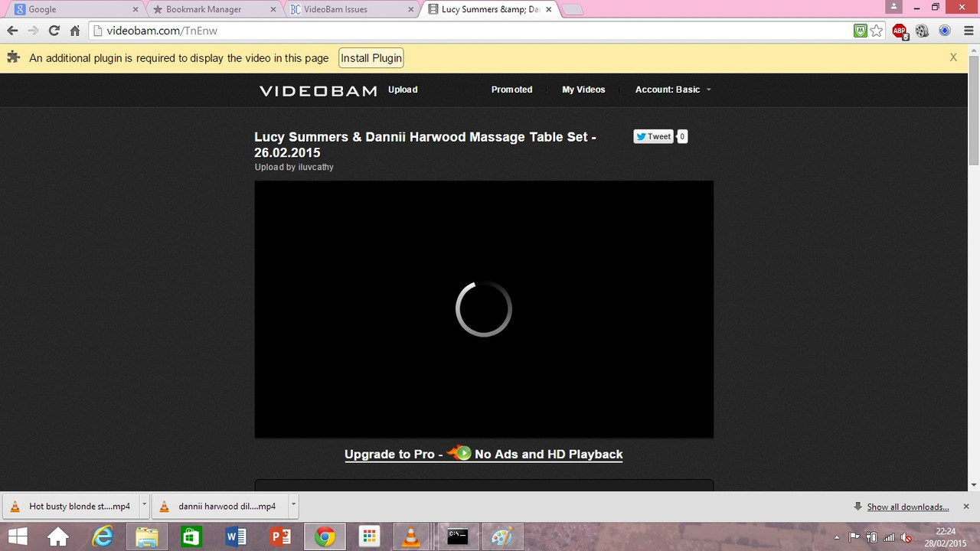This screenshot has height=551, width=980.
Task: Click the address bar URL field
Action: (467, 31)
